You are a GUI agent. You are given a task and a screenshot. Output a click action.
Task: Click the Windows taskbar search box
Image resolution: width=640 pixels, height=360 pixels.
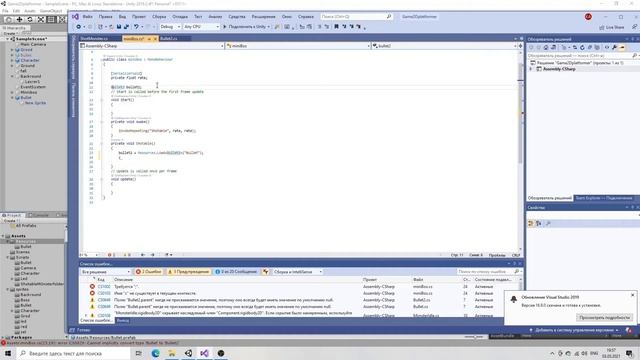[x=74, y=353]
